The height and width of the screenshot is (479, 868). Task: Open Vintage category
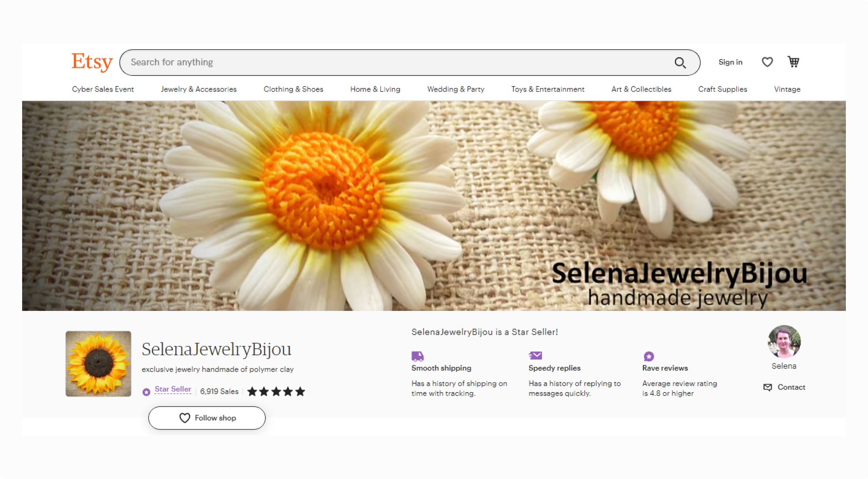tap(787, 89)
